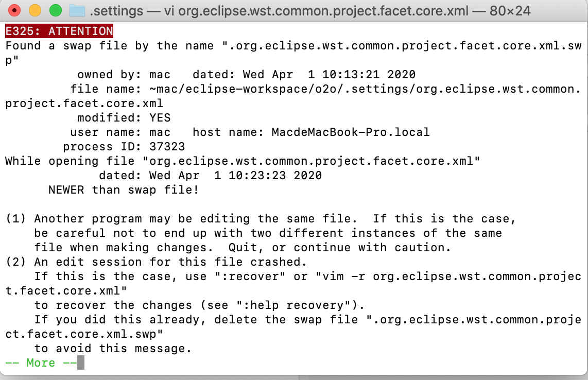The image size is (588, 380).
Task: Click the green full-screen window button
Action: (x=55, y=10)
